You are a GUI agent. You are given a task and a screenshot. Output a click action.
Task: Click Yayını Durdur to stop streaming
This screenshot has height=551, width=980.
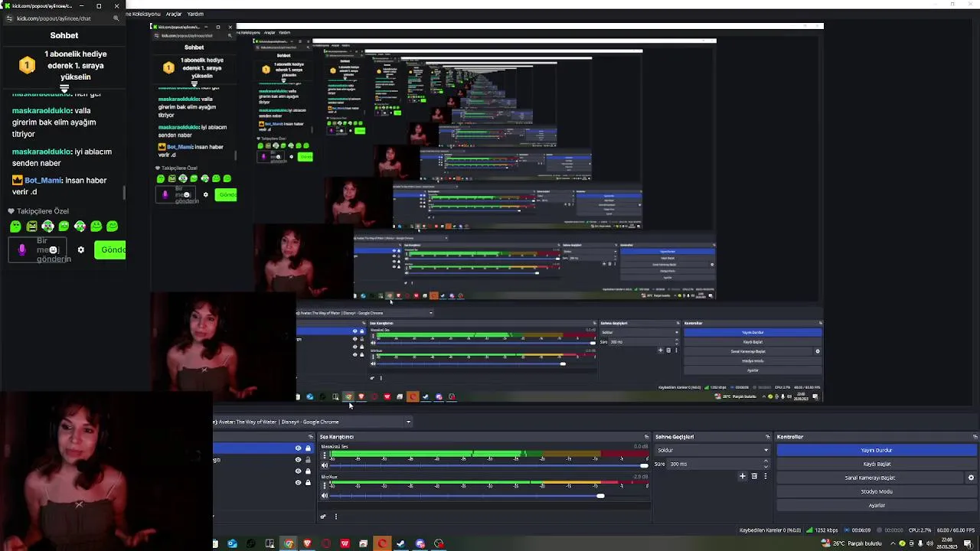[877, 450]
